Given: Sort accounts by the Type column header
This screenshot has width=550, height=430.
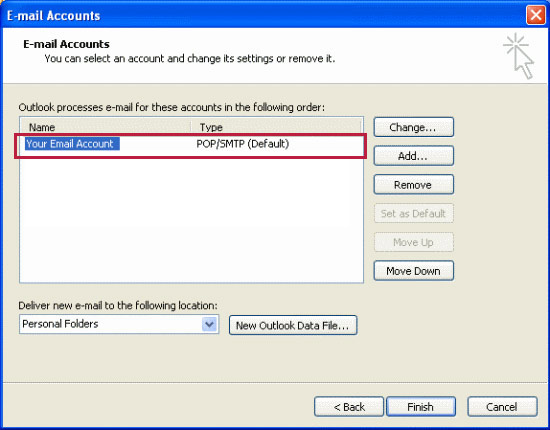Looking at the screenshot, I should pyautogui.click(x=276, y=127).
